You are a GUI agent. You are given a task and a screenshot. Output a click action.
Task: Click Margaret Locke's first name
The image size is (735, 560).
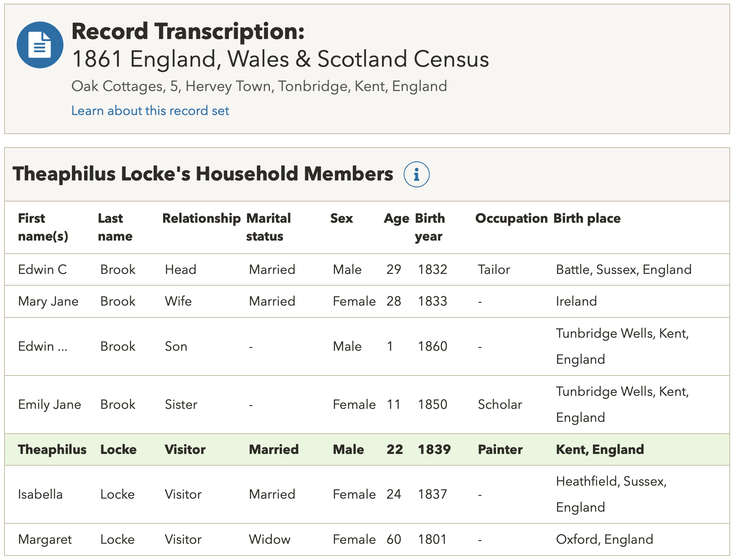click(45, 539)
